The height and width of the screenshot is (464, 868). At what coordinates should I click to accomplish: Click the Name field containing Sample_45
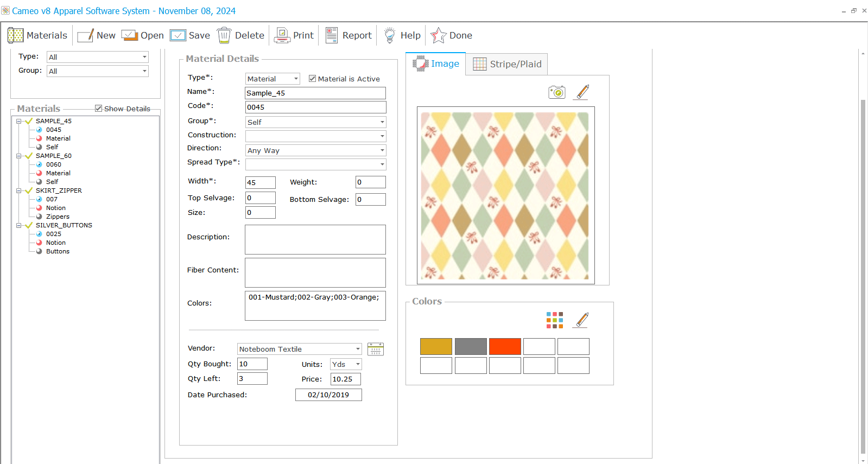tap(315, 93)
